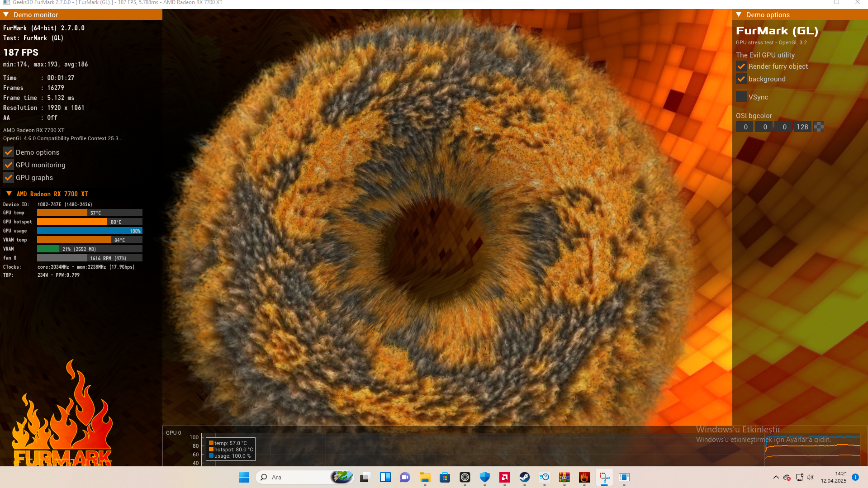Viewport: 868px width, 488px height.
Task: Click the FurMark flame logo
Action: (62, 413)
